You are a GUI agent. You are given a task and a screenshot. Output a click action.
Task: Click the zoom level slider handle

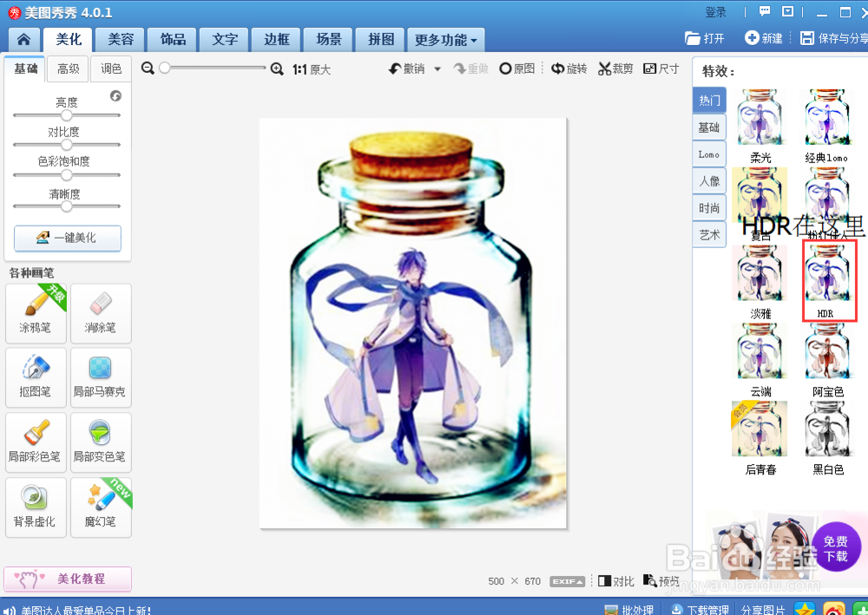164,68
